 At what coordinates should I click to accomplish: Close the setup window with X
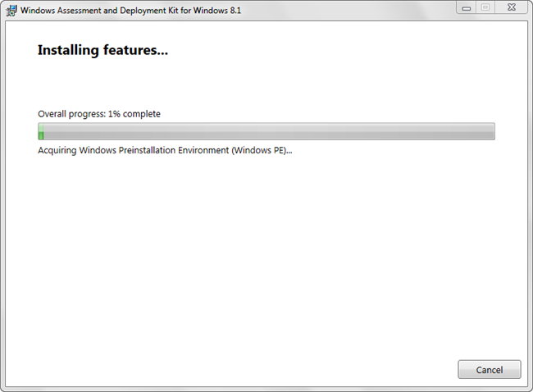click(510, 7)
